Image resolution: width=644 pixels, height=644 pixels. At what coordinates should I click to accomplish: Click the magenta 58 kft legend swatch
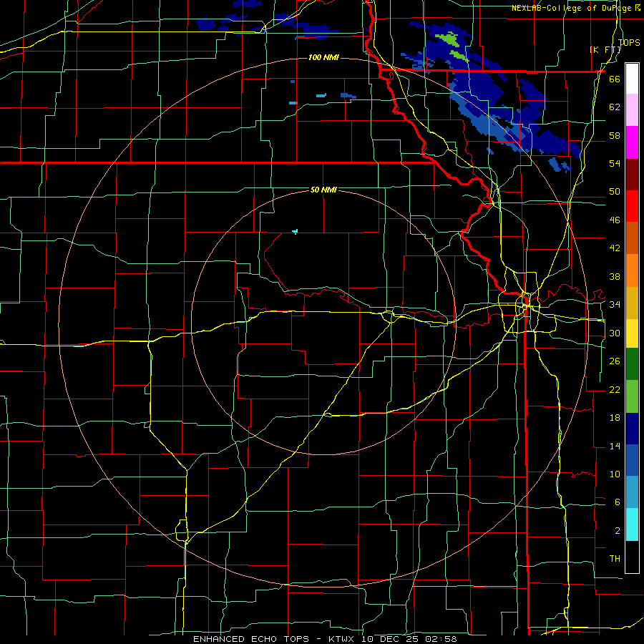(632, 142)
